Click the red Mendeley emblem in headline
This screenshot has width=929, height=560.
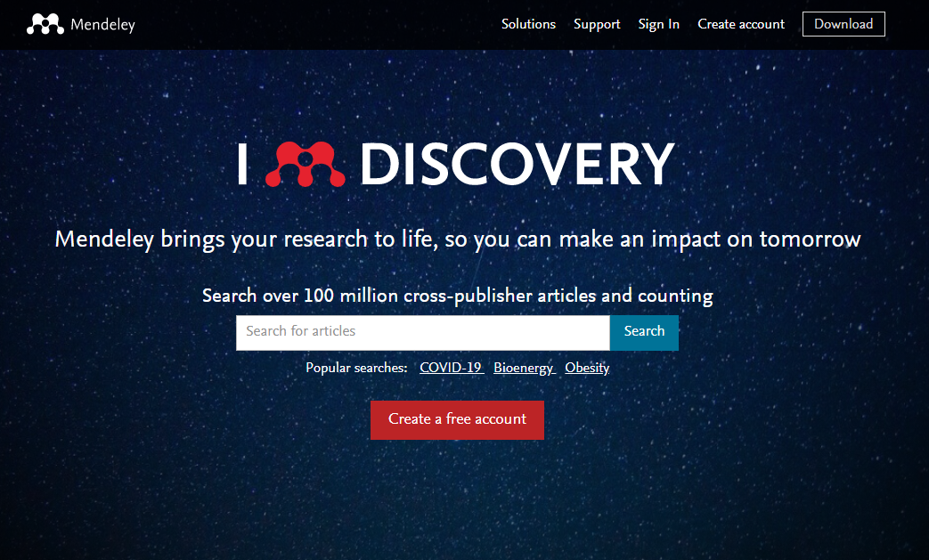pos(306,165)
